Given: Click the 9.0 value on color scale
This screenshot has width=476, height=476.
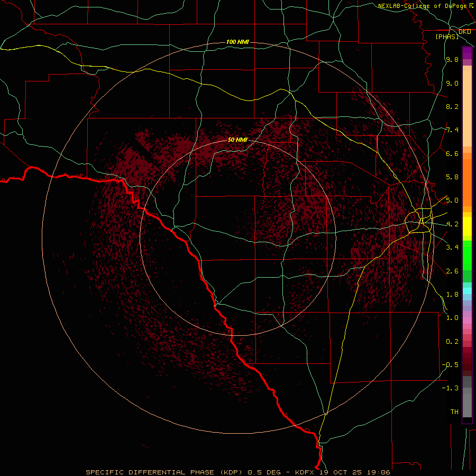Looking at the screenshot, I should pyautogui.click(x=452, y=83).
